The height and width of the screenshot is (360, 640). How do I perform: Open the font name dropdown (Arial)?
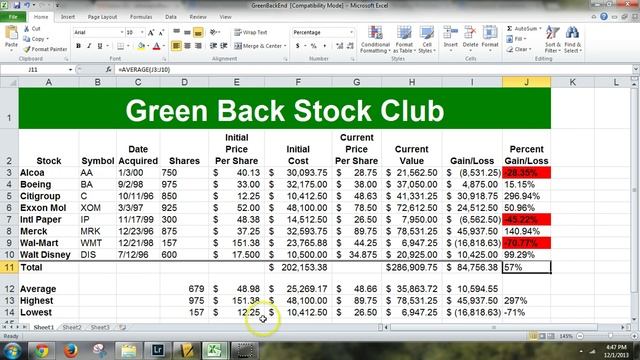point(122,32)
